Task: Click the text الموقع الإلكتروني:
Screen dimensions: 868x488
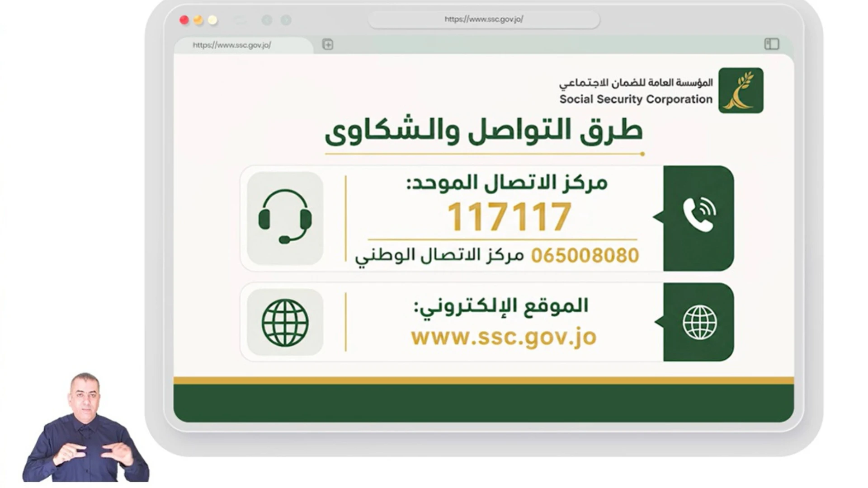Action: tap(501, 307)
